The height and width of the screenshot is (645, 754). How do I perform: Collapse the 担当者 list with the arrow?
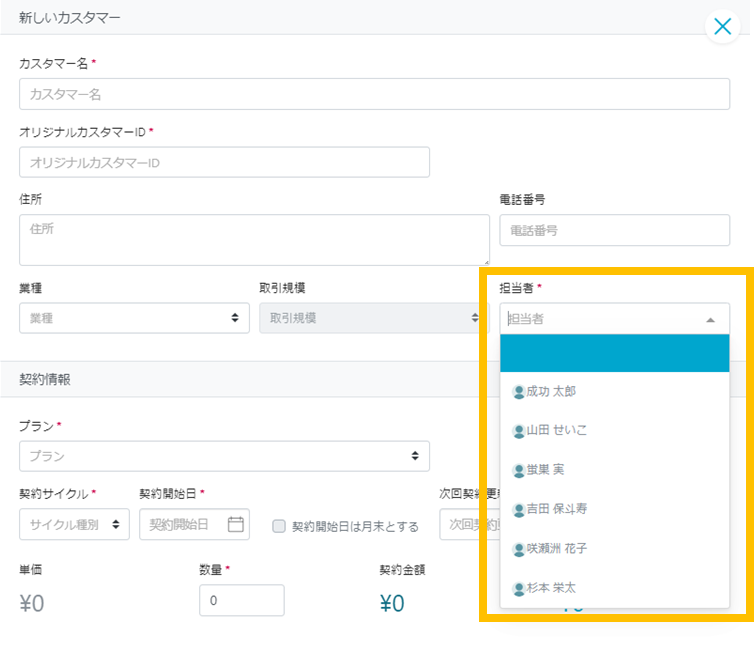710,319
